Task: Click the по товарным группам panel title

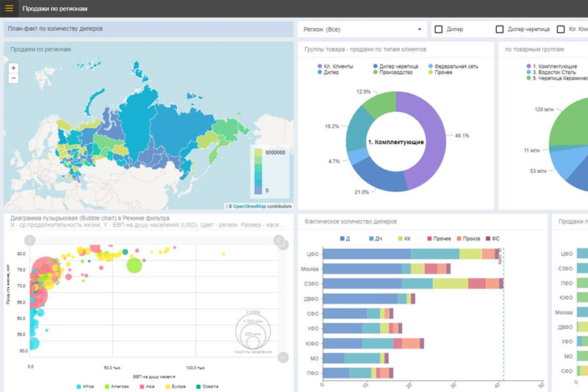Action: click(x=534, y=49)
